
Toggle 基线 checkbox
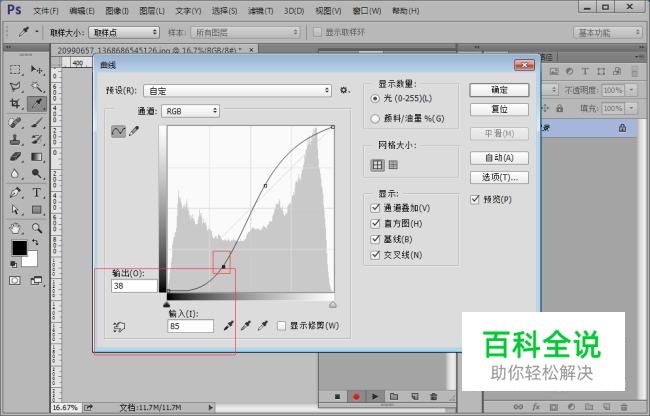375,239
